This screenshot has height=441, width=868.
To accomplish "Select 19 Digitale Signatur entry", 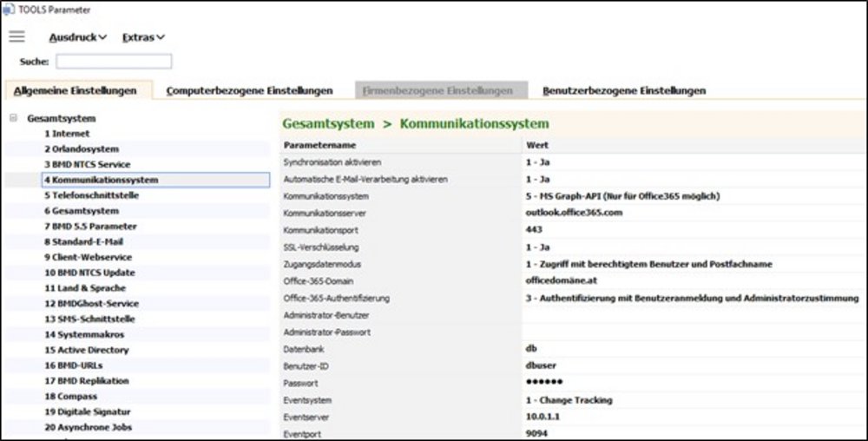I will point(90,411).
